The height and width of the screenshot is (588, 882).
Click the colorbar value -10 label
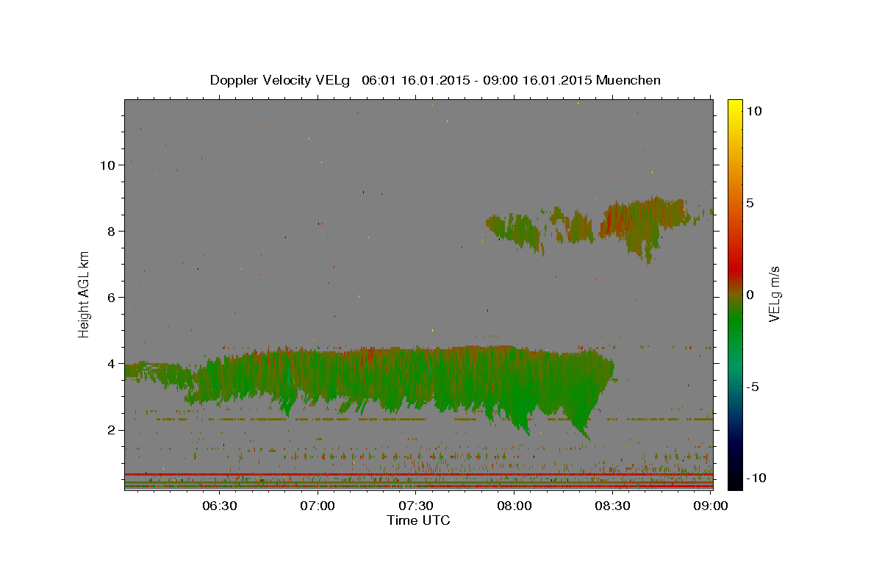[x=756, y=478]
